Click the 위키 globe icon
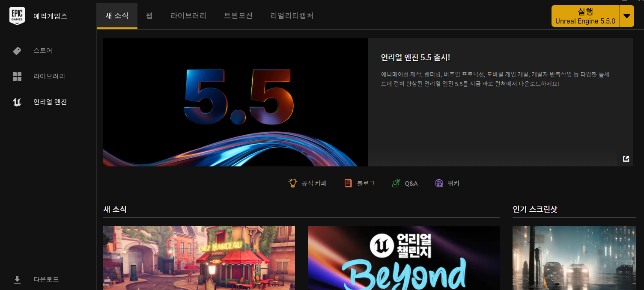Screen dimensions: 644x290 coord(439,183)
